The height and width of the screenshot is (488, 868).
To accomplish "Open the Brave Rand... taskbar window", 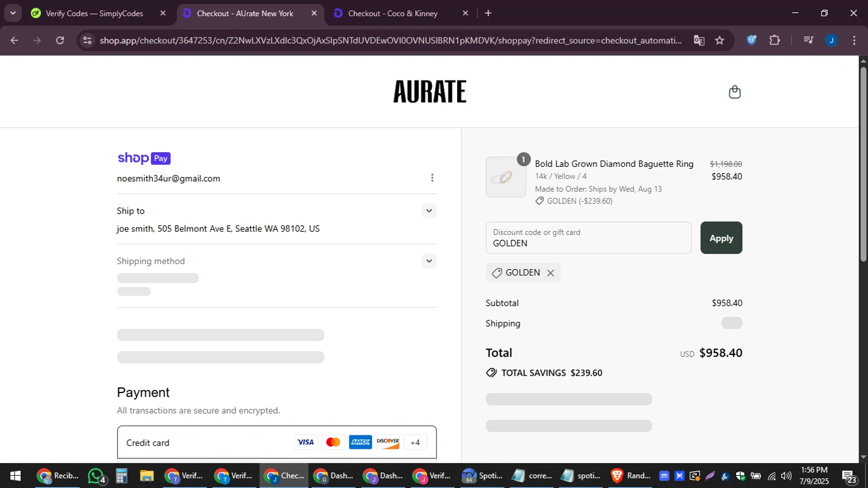I will 631,476.
